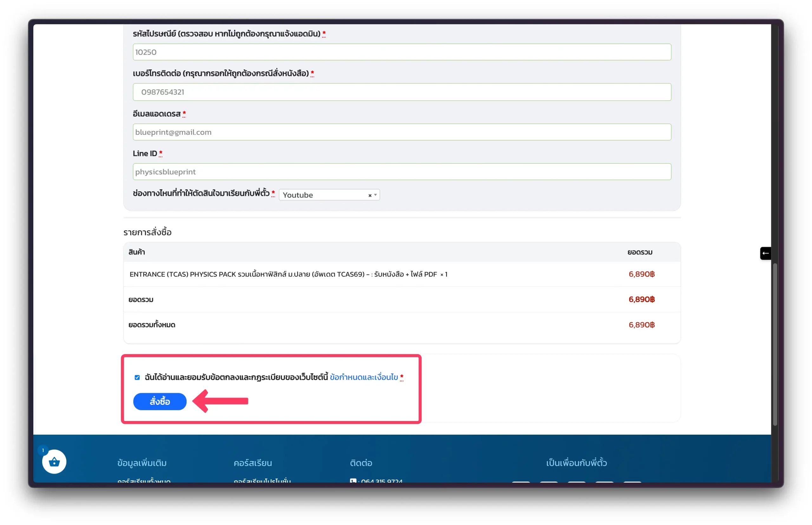Screen dimensions: 812x525
Task: Click the คอร์สเรียน footer heading
Action: click(253, 463)
